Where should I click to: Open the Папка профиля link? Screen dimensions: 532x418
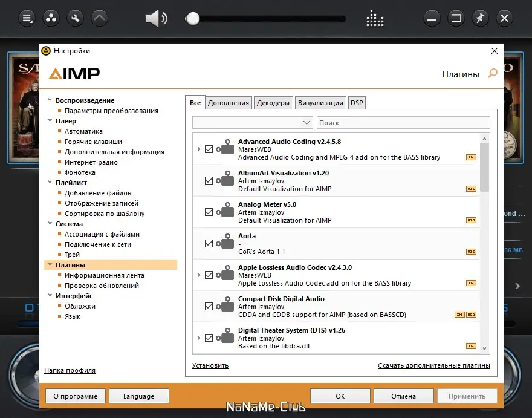(70, 370)
